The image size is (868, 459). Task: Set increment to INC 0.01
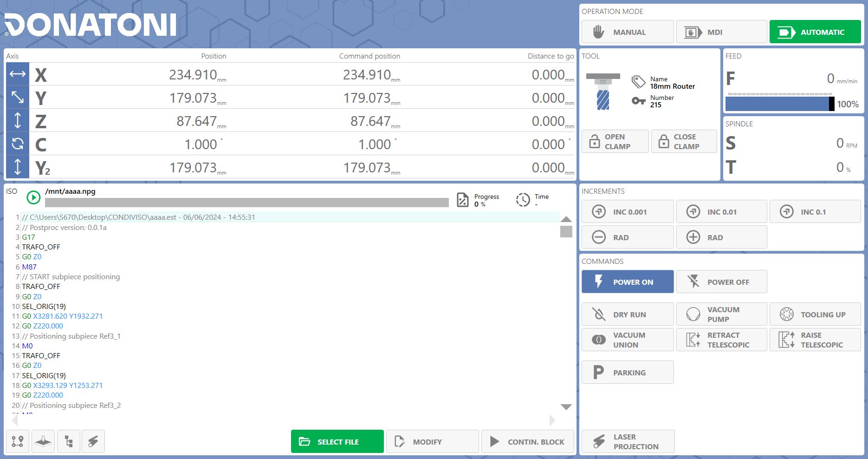tap(721, 212)
